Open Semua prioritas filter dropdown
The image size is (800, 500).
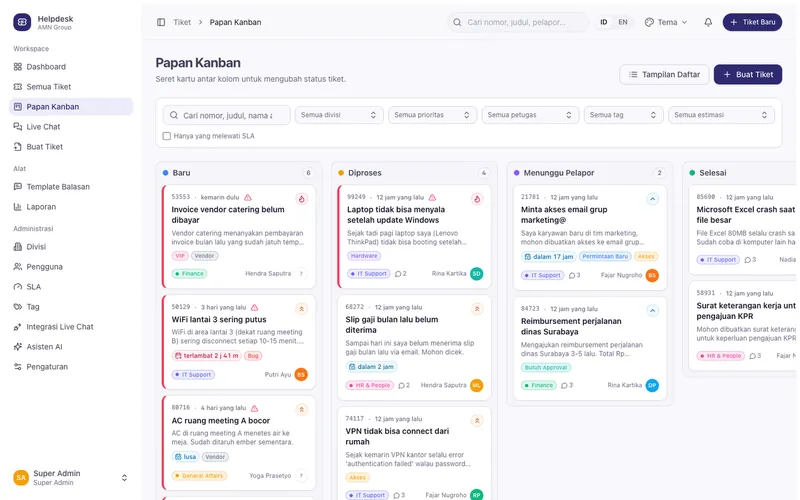432,115
